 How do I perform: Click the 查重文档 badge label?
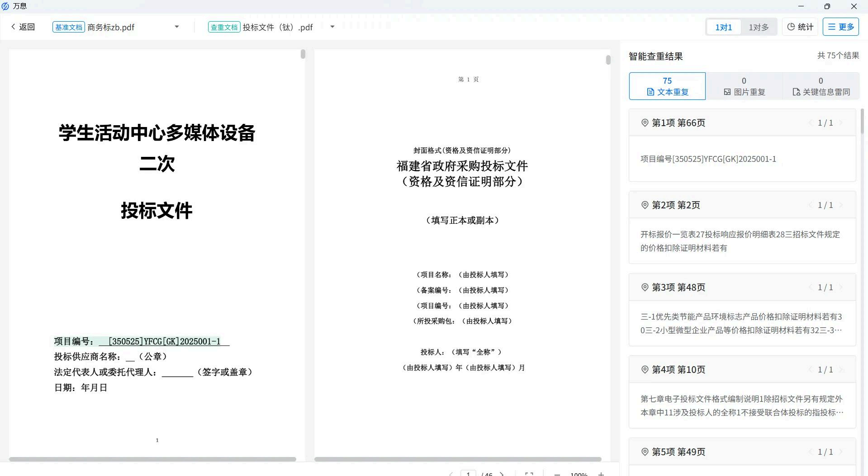click(224, 27)
